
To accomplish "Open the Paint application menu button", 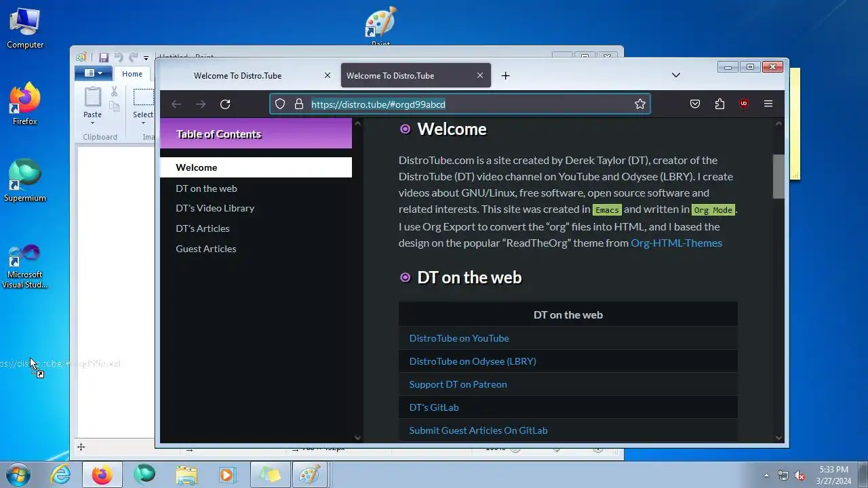I will tap(93, 73).
